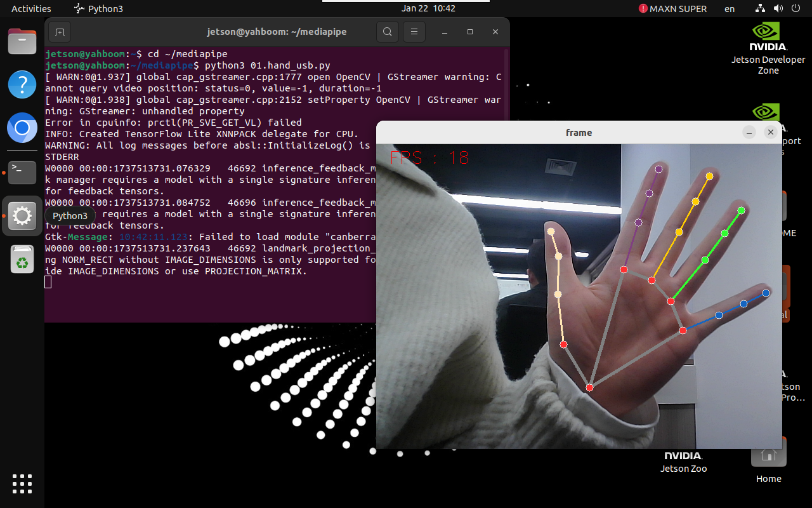Click the Activities button
The width and height of the screenshot is (812, 508).
point(31,9)
